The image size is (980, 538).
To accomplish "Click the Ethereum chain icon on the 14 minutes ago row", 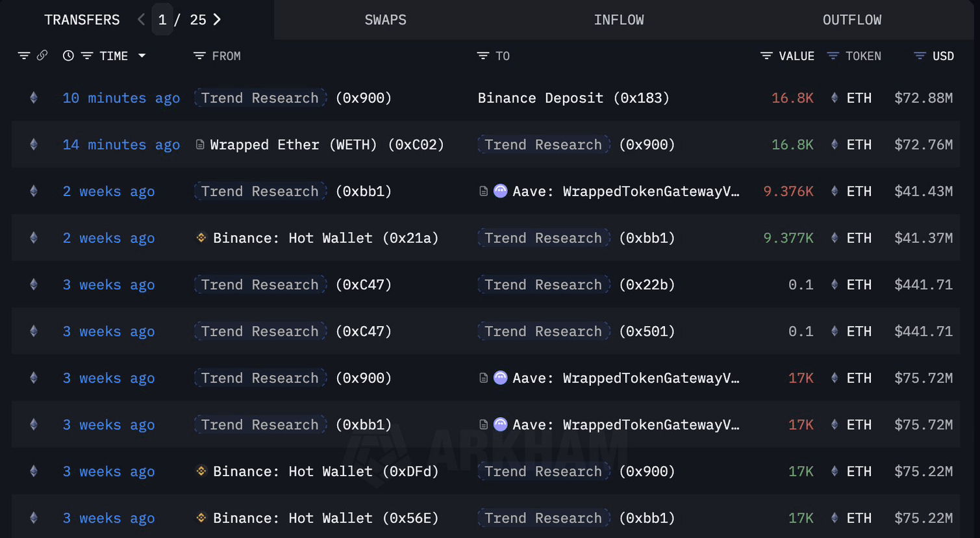I will point(34,145).
